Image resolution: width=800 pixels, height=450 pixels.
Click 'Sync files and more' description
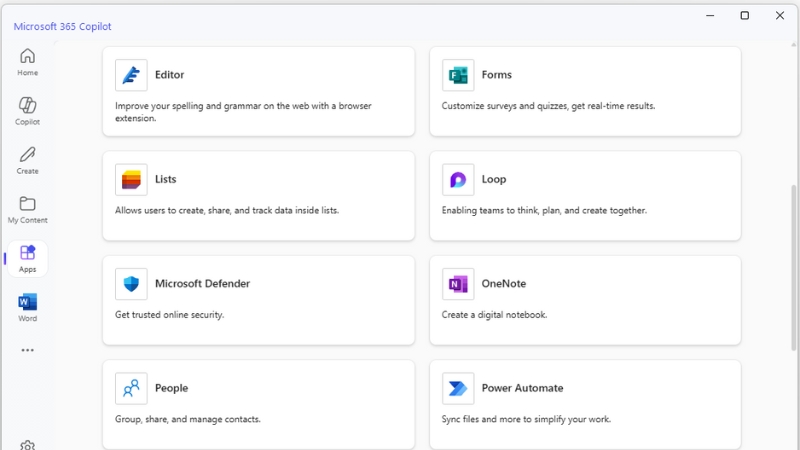(526, 419)
